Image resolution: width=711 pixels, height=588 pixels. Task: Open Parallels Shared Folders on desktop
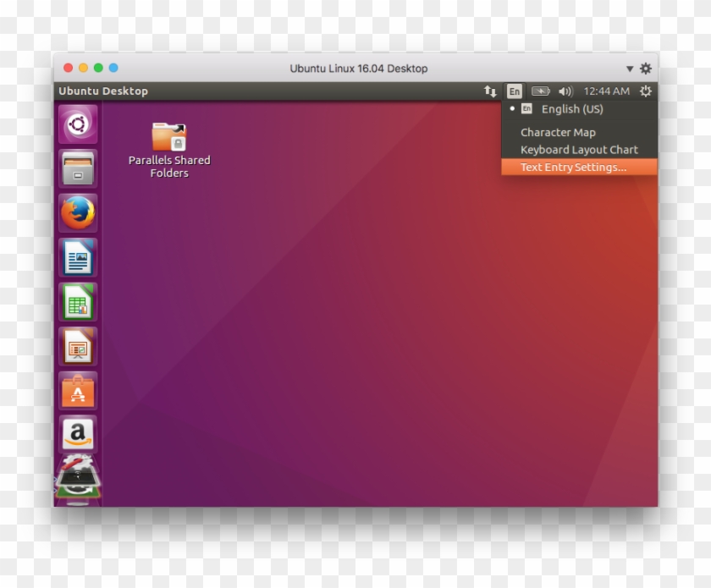pyautogui.click(x=169, y=149)
